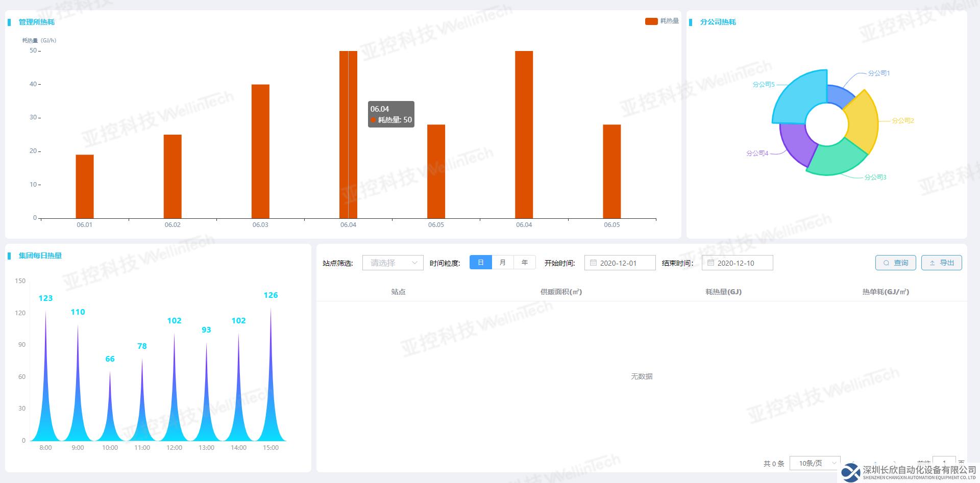The image size is (980, 483).
Task: Click the 耗热量(GJ) column header
Action: tap(723, 292)
